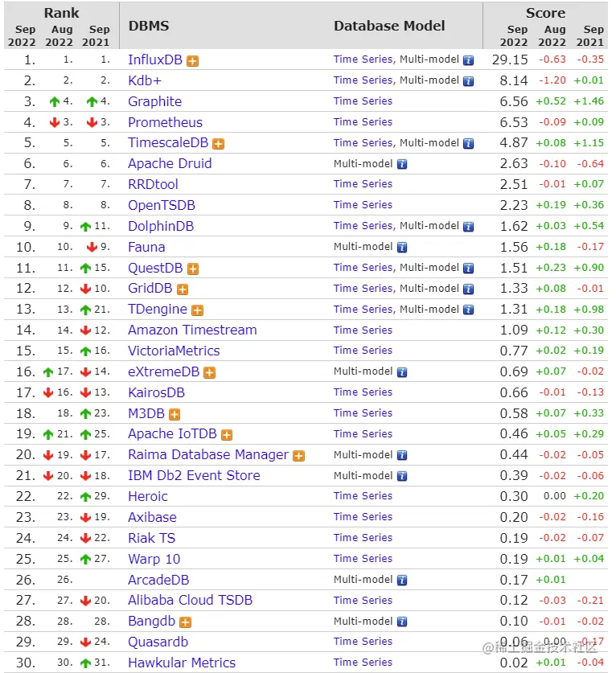Click the Rank column header
The height and width of the screenshot is (673, 616).
point(61,13)
